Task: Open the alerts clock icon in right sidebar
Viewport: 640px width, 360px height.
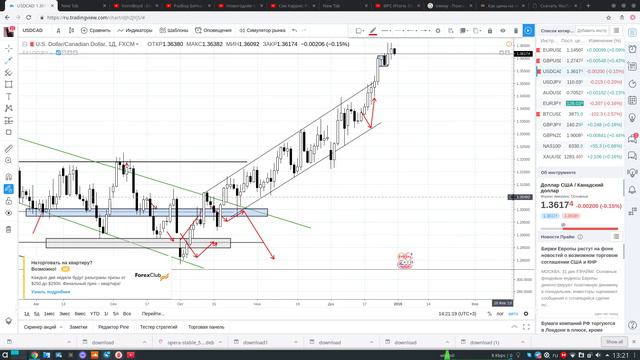Action: pyautogui.click(x=632, y=49)
